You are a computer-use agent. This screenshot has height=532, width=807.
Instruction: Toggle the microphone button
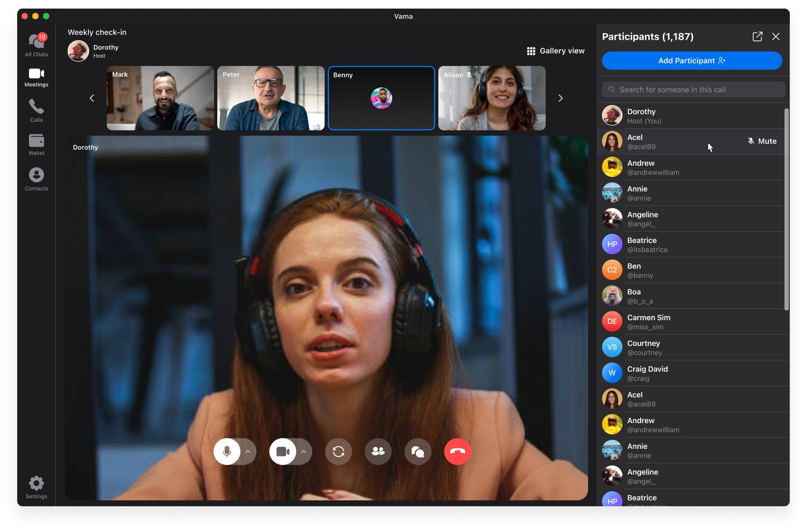(x=227, y=452)
